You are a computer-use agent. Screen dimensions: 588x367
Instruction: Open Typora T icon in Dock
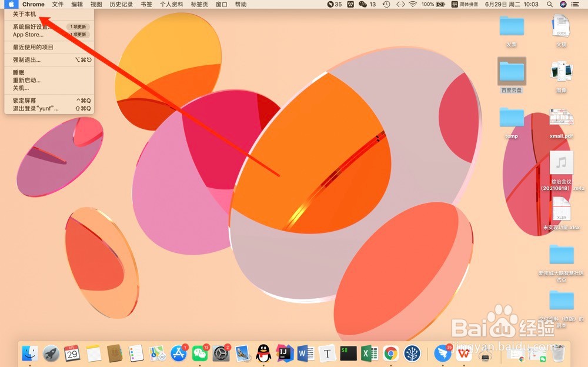pos(328,353)
